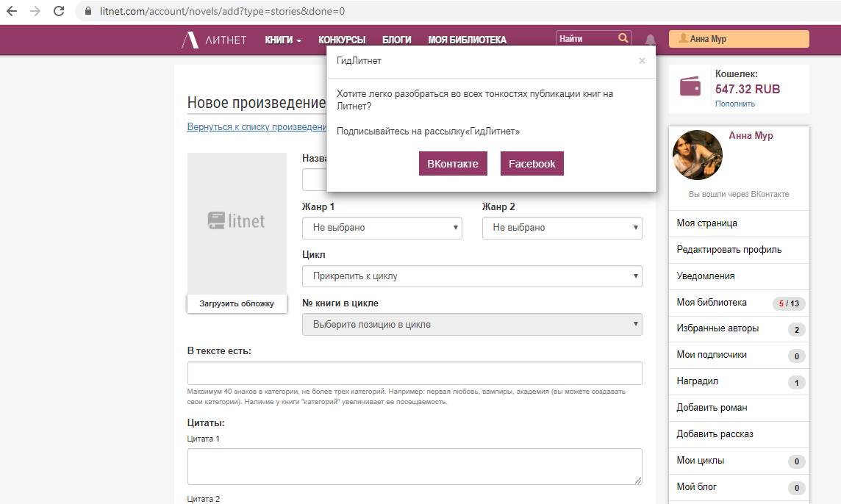The width and height of the screenshot is (841, 504).
Task: Click the Пополнить wallet link
Action: pos(734,104)
